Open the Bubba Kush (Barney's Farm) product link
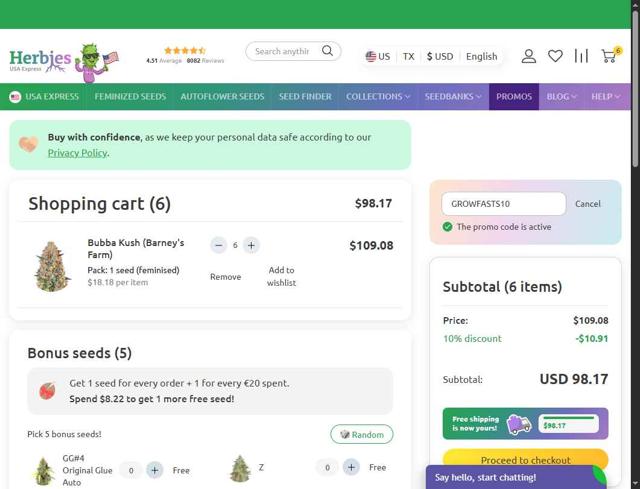 [x=136, y=249]
